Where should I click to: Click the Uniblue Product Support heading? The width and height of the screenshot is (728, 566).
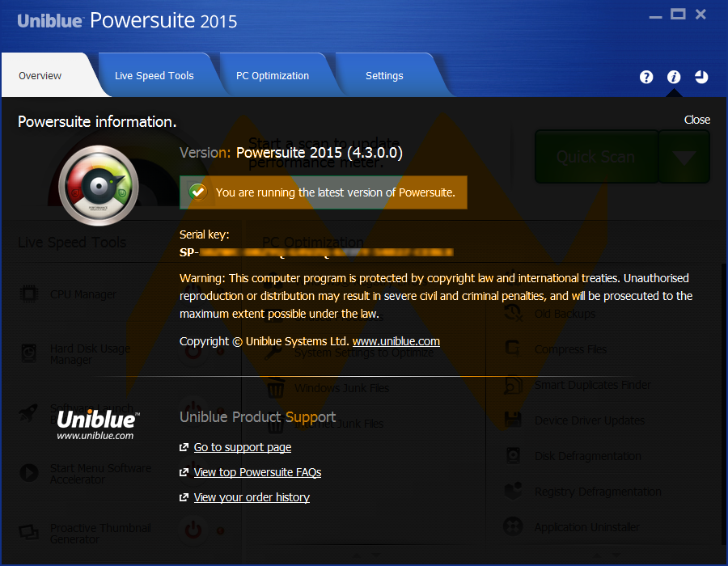tap(258, 417)
